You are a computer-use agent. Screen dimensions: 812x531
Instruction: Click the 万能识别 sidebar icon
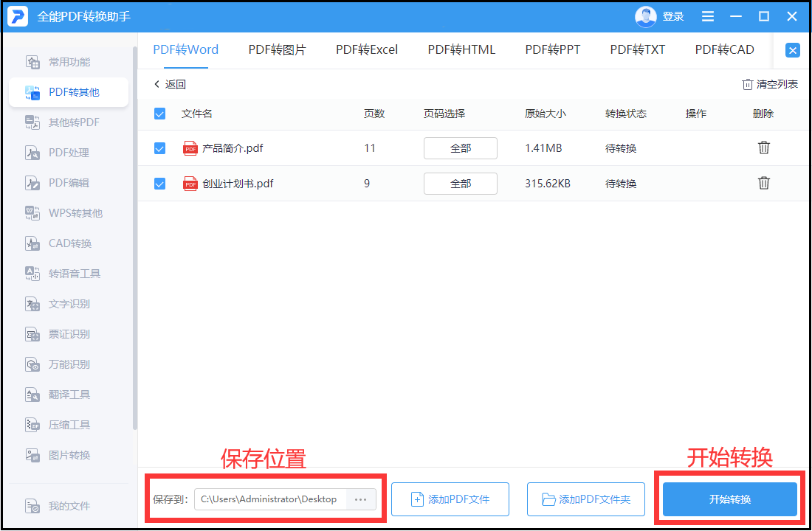click(x=32, y=364)
